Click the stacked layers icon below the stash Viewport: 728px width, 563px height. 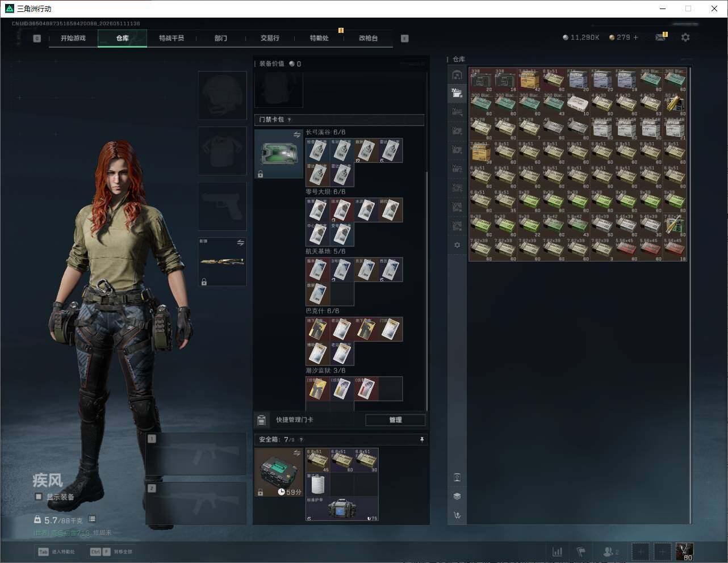coord(457,496)
